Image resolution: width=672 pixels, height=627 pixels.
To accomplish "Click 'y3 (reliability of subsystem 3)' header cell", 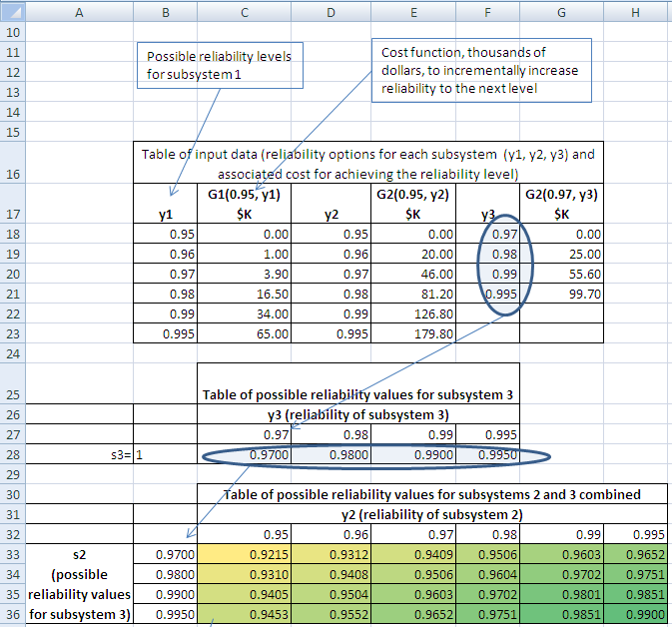I will [x=358, y=414].
